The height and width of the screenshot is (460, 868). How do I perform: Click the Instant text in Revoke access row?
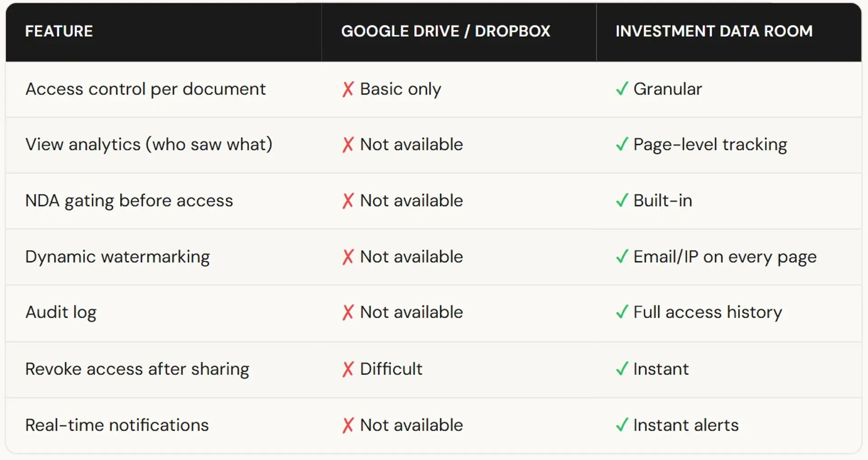pyautogui.click(x=661, y=369)
